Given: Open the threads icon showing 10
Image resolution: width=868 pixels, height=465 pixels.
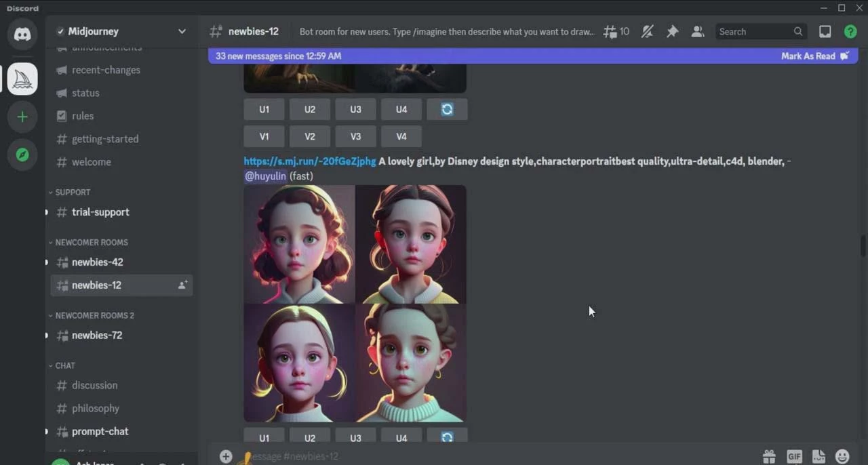Looking at the screenshot, I should pyautogui.click(x=616, y=32).
